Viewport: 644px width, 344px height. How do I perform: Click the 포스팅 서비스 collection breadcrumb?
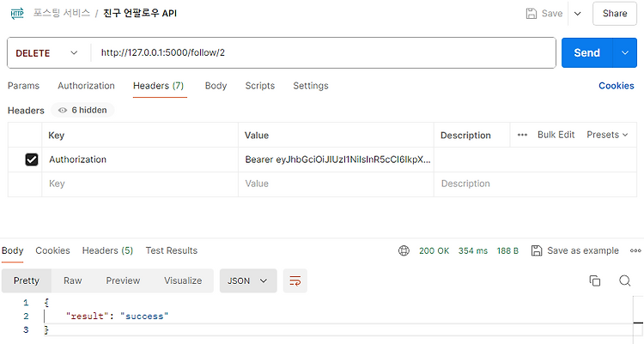62,13
